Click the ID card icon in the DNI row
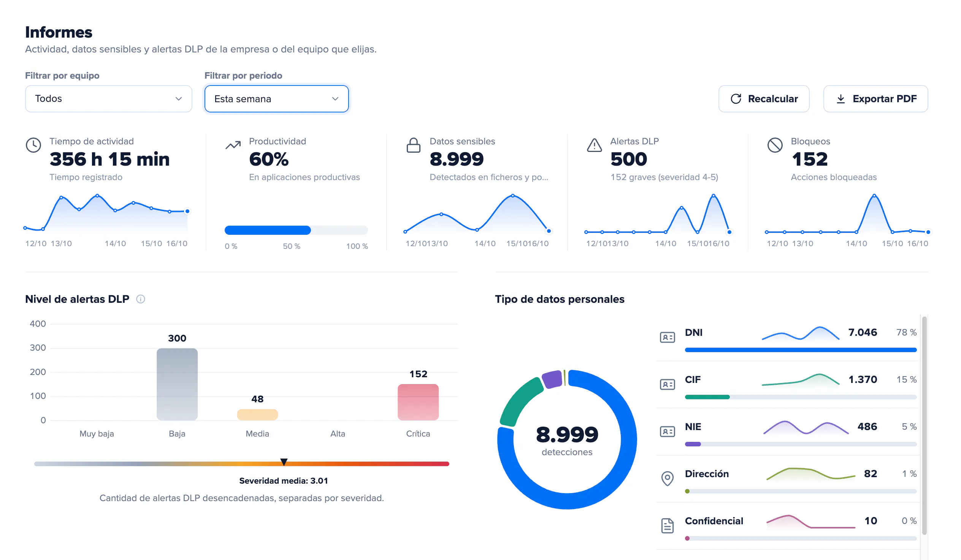Viewport: 961px width, 560px height. click(x=668, y=337)
